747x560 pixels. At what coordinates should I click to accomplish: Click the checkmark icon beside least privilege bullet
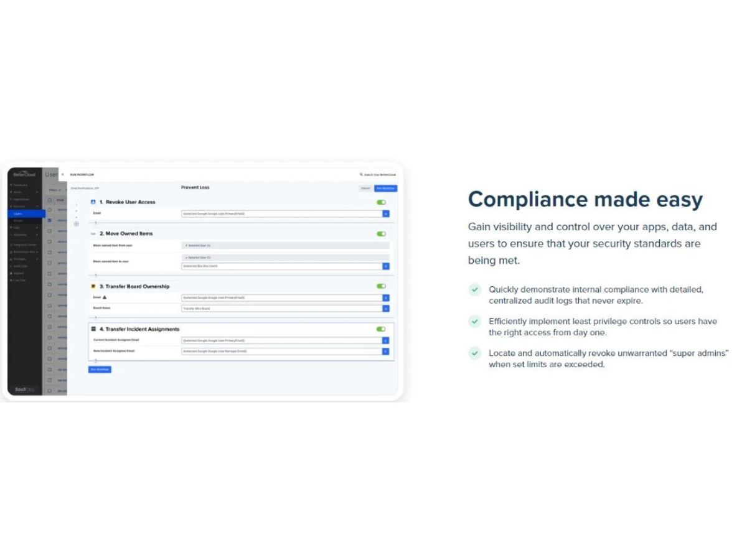coord(475,321)
